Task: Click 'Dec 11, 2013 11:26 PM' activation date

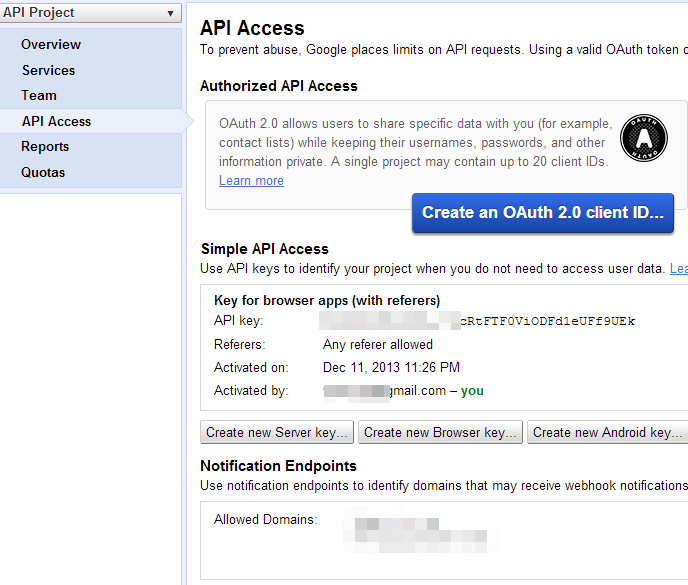Action: click(391, 367)
